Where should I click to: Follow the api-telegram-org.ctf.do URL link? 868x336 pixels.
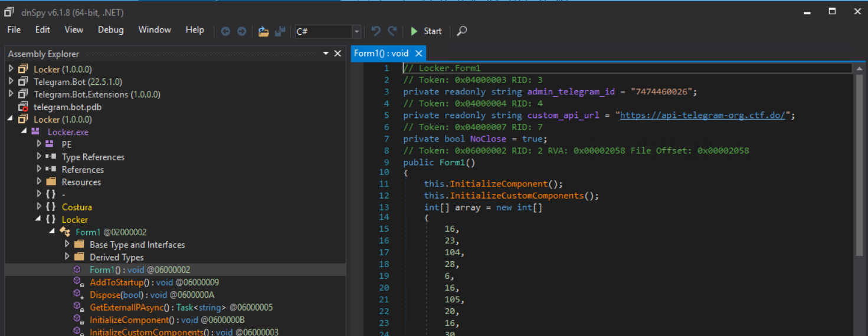tap(703, 116)
